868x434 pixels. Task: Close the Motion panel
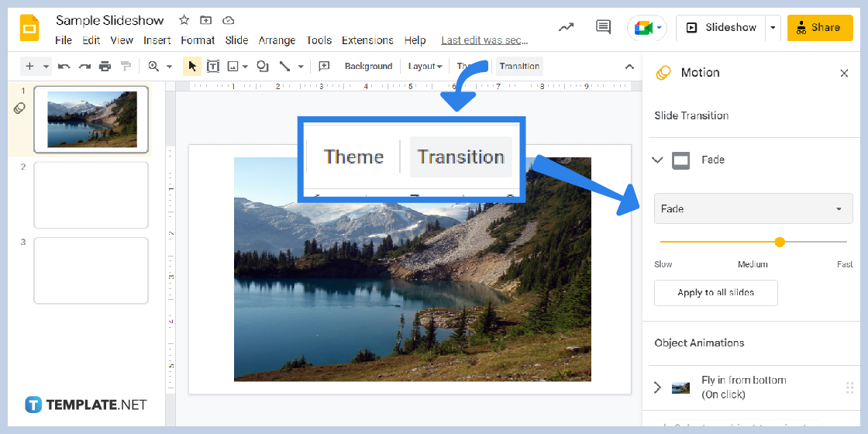pyautogui.click(x=844, y=73)
